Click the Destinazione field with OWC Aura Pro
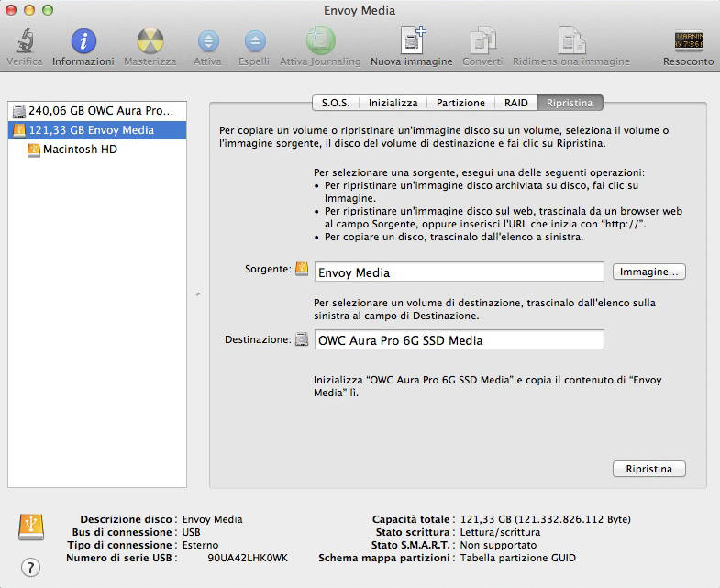 [x=460, y=339]
